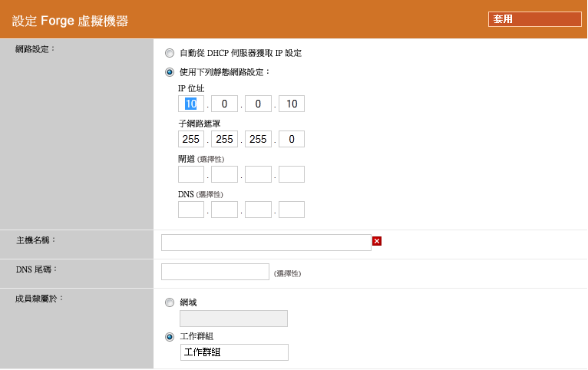Focus the DNS 尾碼 (suffix) text field
The width and height of the screenshot is (588, 370).
pyautogui.click(x=215, y=272)
